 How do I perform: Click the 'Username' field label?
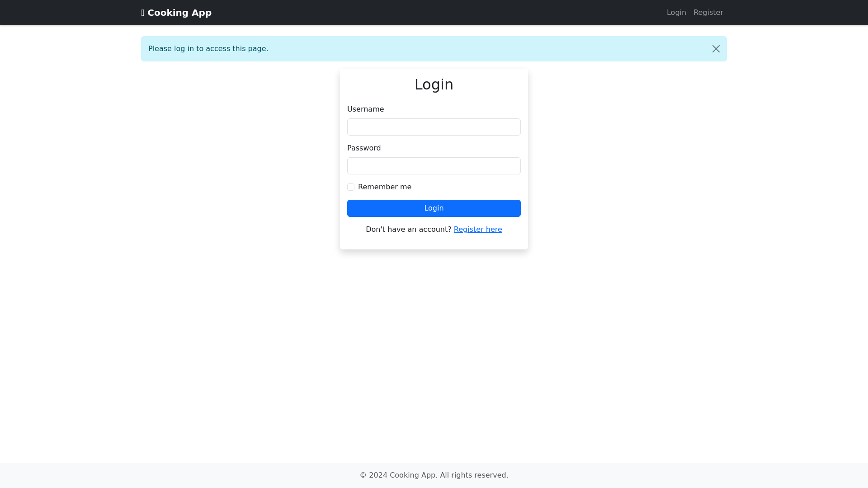tap(365, 109)
